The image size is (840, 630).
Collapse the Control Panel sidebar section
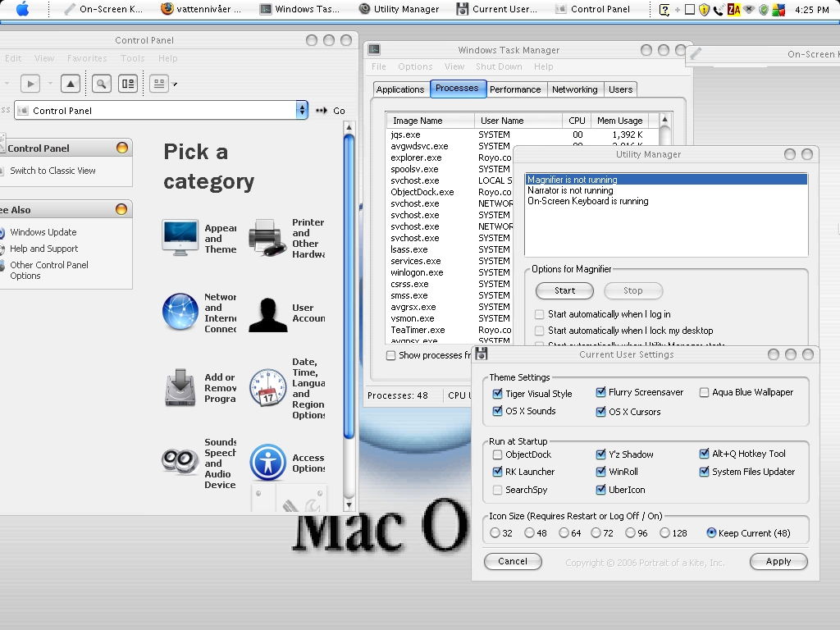[122, 148]
